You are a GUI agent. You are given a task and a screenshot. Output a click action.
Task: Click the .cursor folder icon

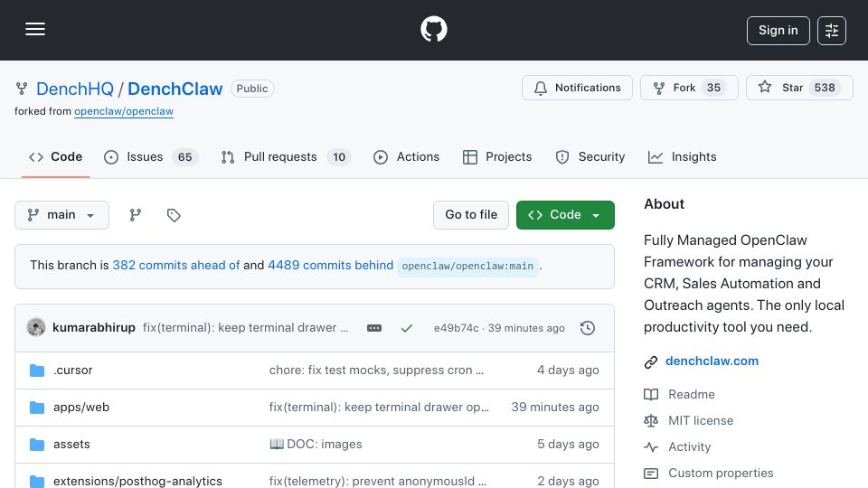point(37,371)
